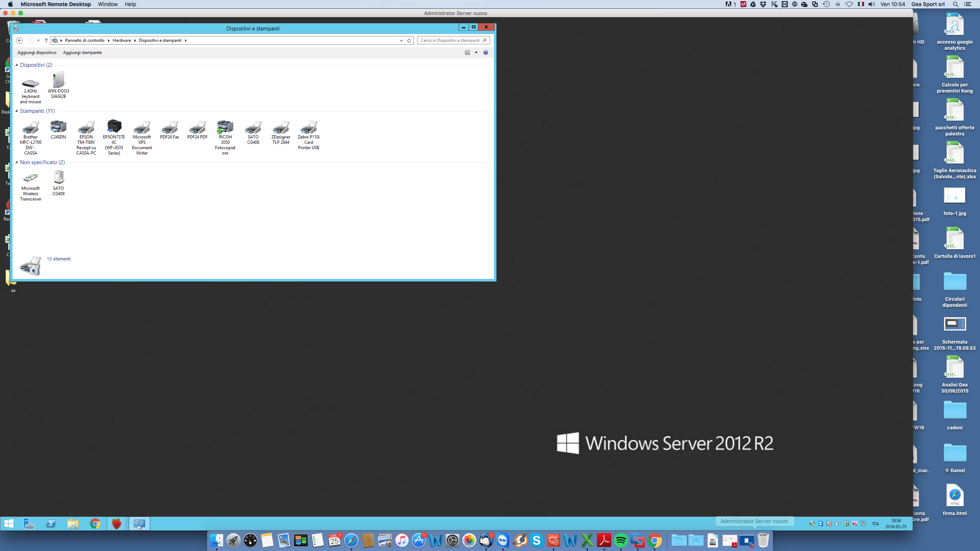Select the RICOH 2050 Fotocopiatore printer
Image resolution: width=980 pixels, height=551 pixels.
tap(225, 137)
